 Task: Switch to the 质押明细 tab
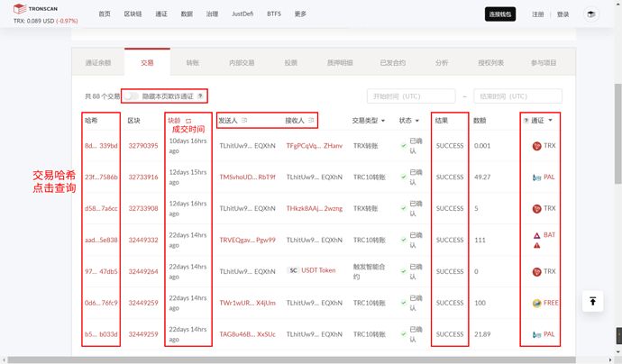pyautogui.click(x=340, y=63)
